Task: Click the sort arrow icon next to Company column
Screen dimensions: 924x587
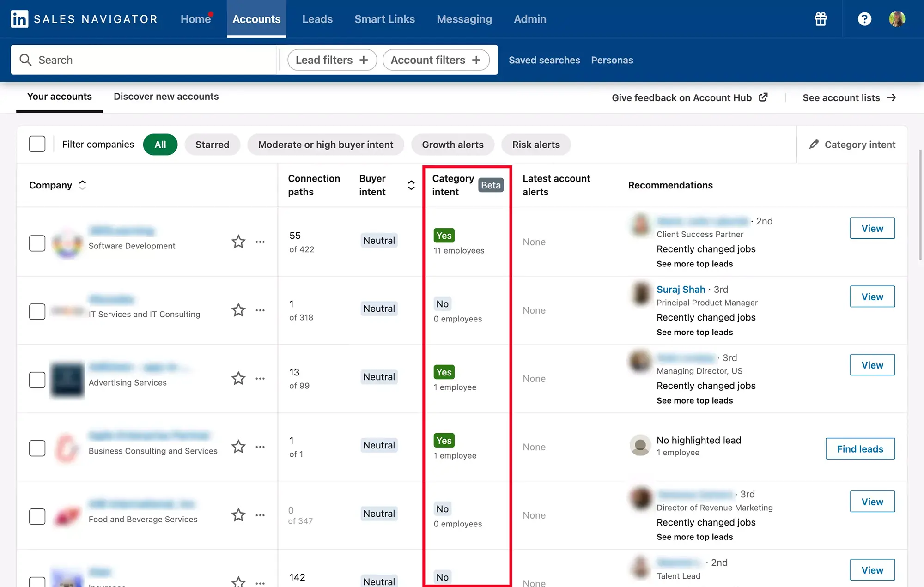Action: click(82, 184)
